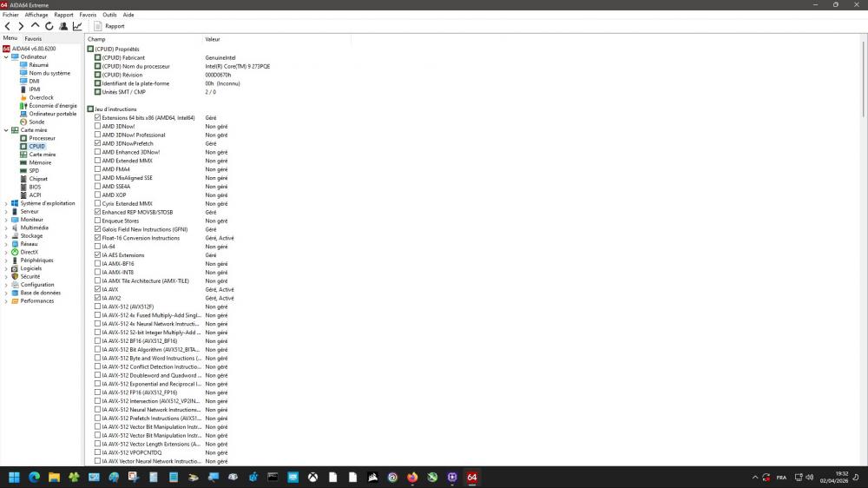Expand the Stockage tree node
The height and width of the screenshot is (488, 868).
[x=6, y=236]
